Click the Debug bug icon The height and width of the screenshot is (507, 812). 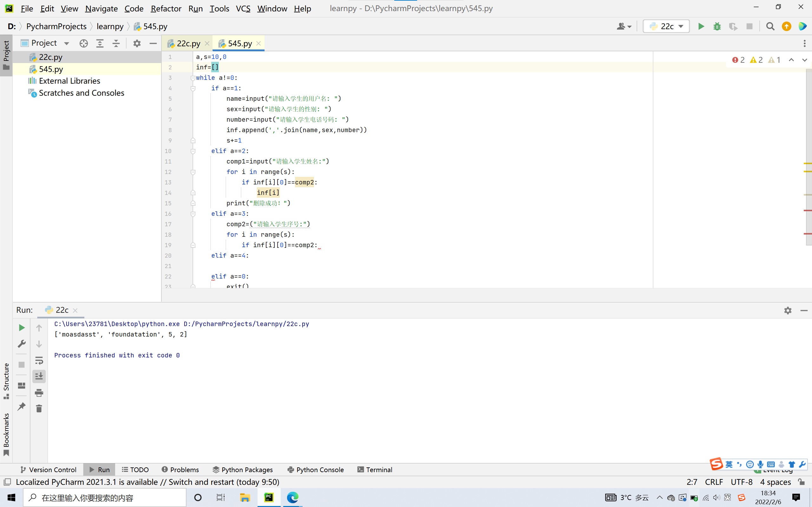point(717,27)
